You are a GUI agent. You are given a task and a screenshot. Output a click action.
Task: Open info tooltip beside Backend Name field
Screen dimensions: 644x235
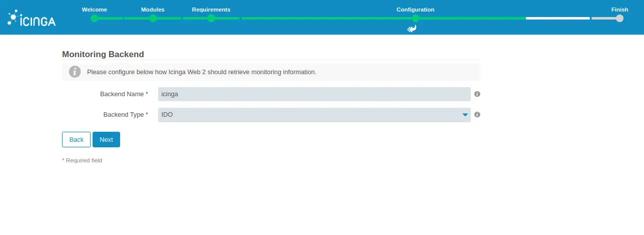pyautogui.click(x=477, y=94)
